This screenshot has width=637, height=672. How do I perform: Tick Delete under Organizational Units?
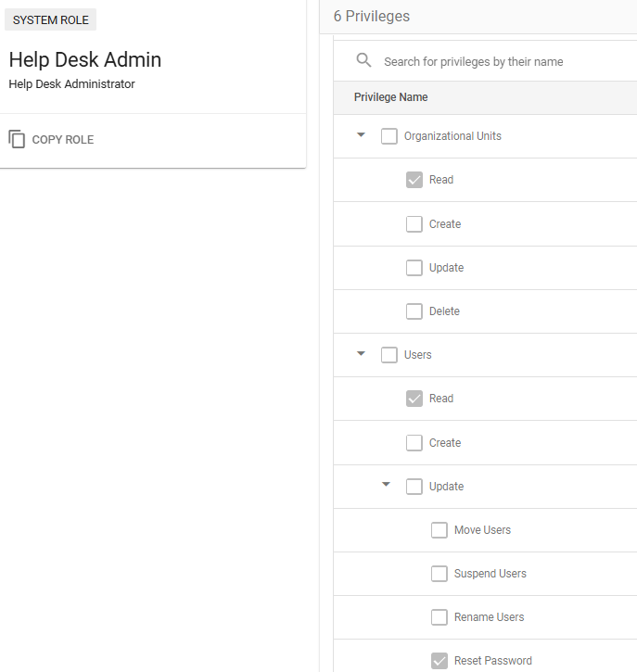pyautogui.click(x=414, y=311)
